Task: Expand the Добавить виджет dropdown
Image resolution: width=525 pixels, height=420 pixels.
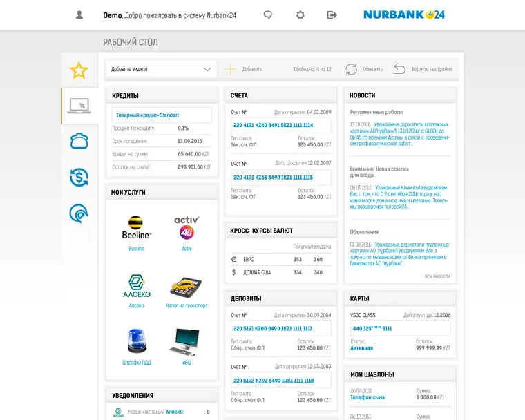Action: pos(162,69)
